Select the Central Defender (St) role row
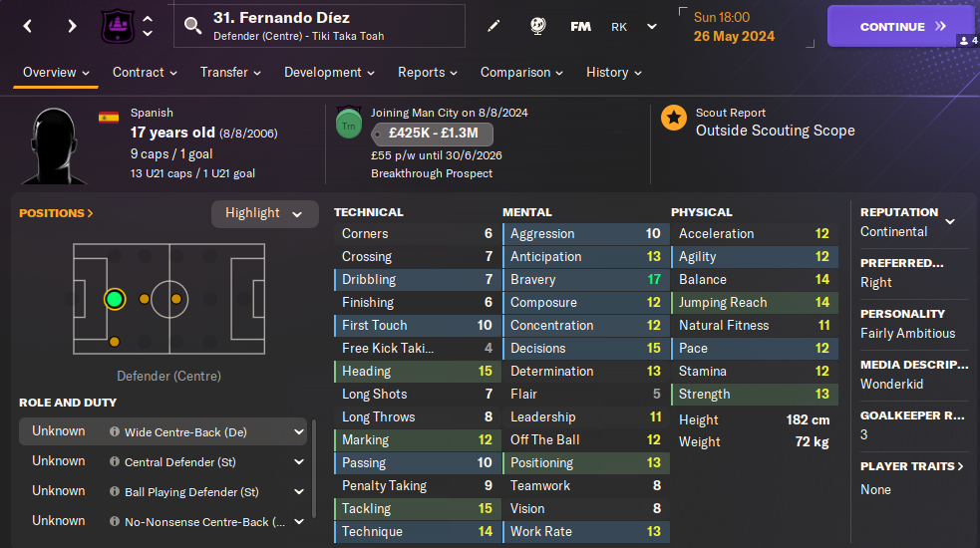Viewport: 980px width, 548px height. point(164,462)
